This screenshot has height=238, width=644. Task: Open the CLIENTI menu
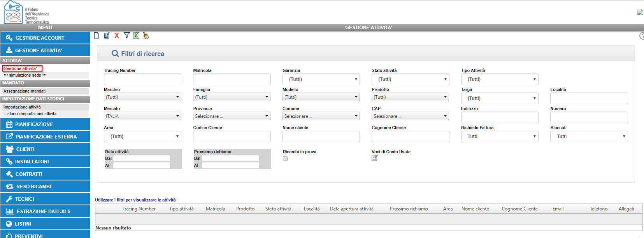pyautogui.click(x=45, y=149)
